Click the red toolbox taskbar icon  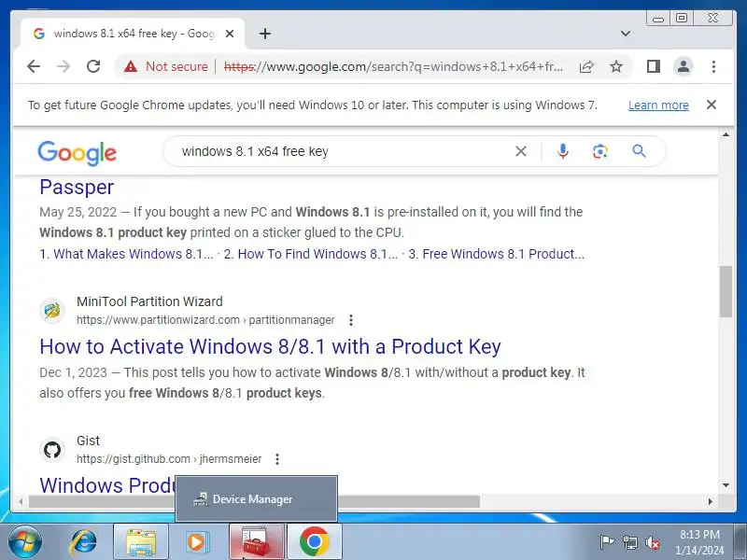point(257,542)
